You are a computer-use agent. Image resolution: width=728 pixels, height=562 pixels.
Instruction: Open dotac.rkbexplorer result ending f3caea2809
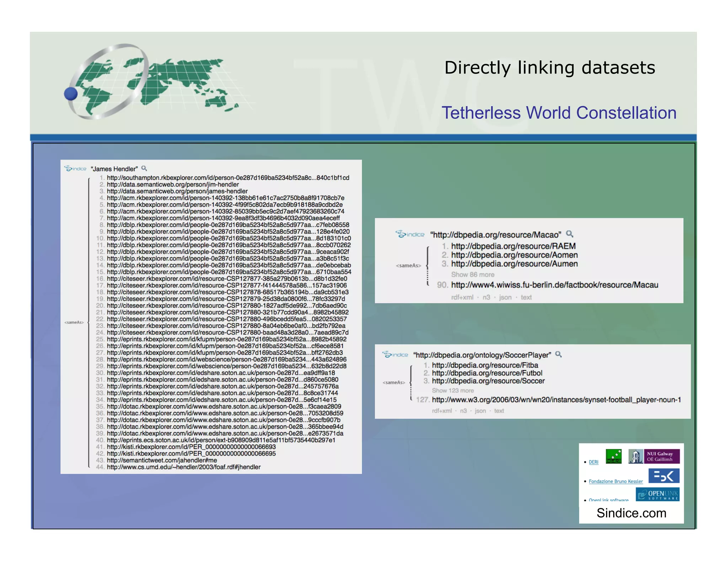point(224,406)
